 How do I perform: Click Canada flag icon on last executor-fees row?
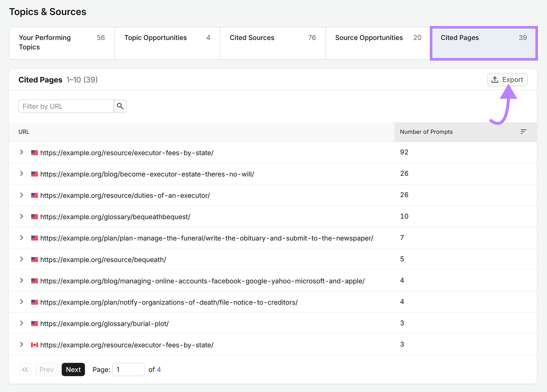coord(35,345)
